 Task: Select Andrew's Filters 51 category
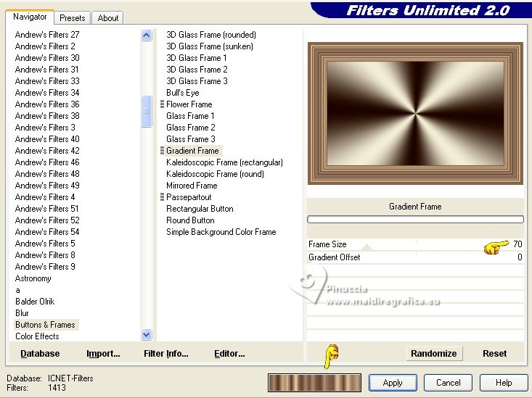[x=47, y=209]
